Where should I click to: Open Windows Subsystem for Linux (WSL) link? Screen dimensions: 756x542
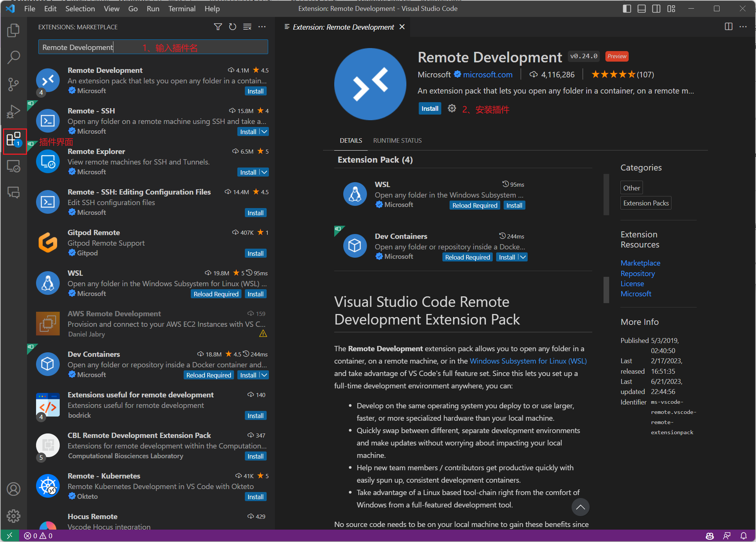pos(528,361)
